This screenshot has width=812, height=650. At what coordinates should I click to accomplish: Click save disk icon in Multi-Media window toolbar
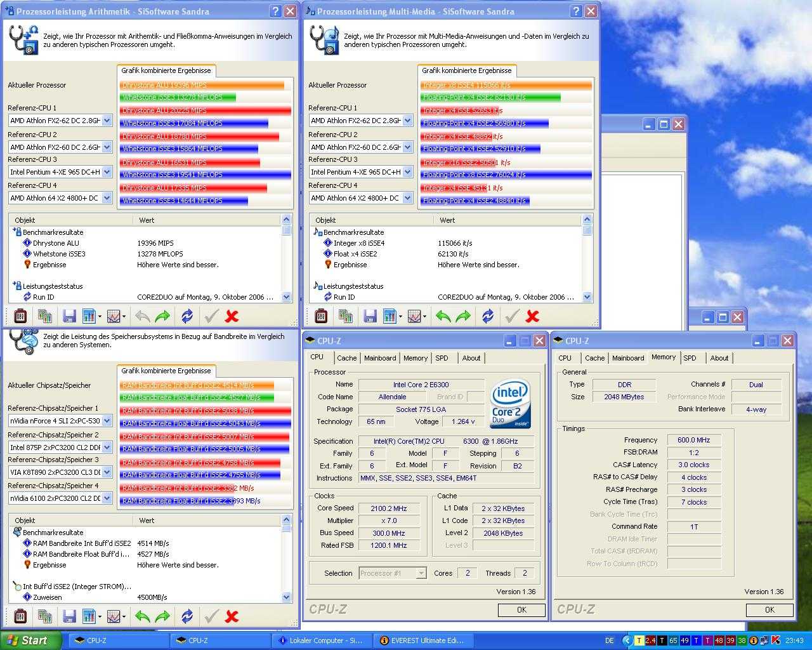(370, 315)
